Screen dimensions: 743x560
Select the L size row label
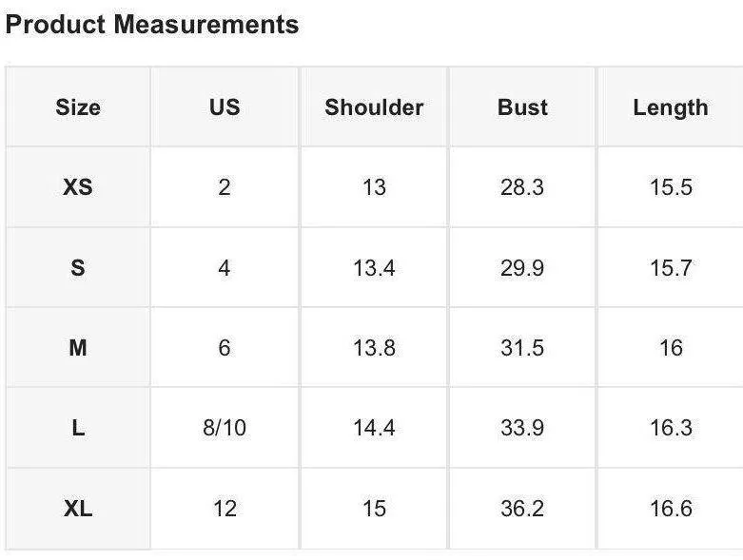(x=78, y=429)
